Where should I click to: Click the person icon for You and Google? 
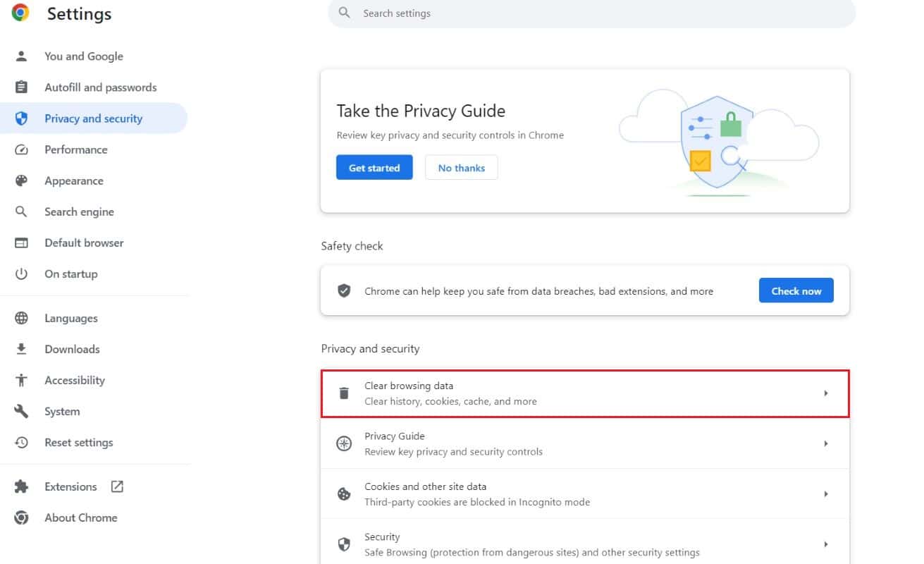point(21,56)
